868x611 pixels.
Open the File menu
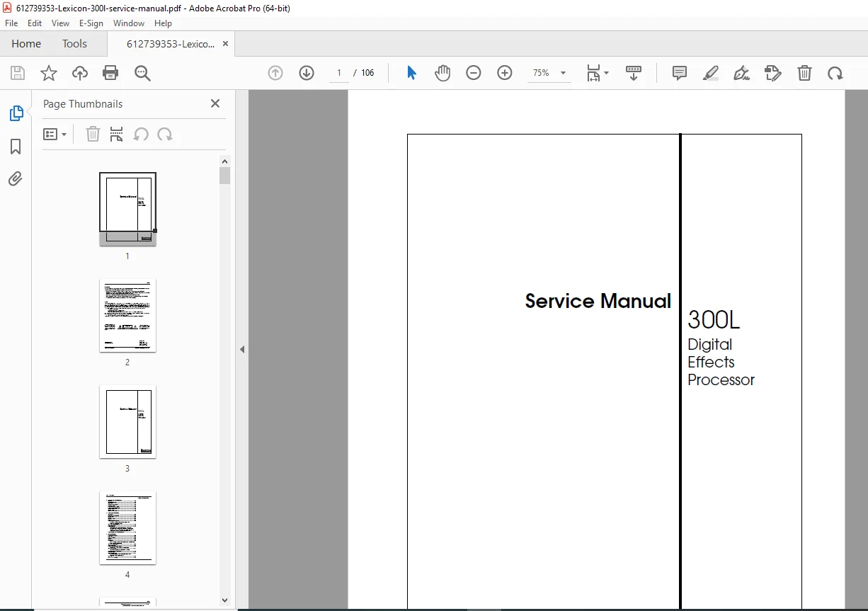11,23
